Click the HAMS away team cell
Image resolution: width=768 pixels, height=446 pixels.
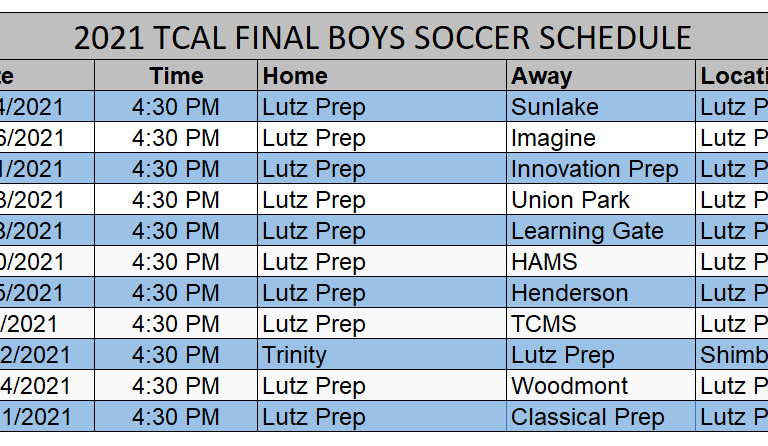pos(601,261)
